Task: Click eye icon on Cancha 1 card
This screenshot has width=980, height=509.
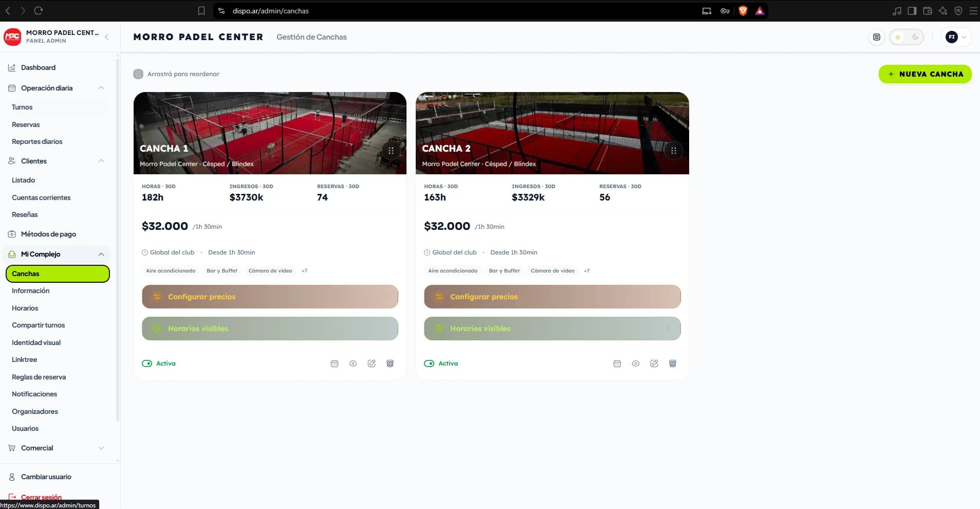Action: pyautogui.click(x=353, y=363)
